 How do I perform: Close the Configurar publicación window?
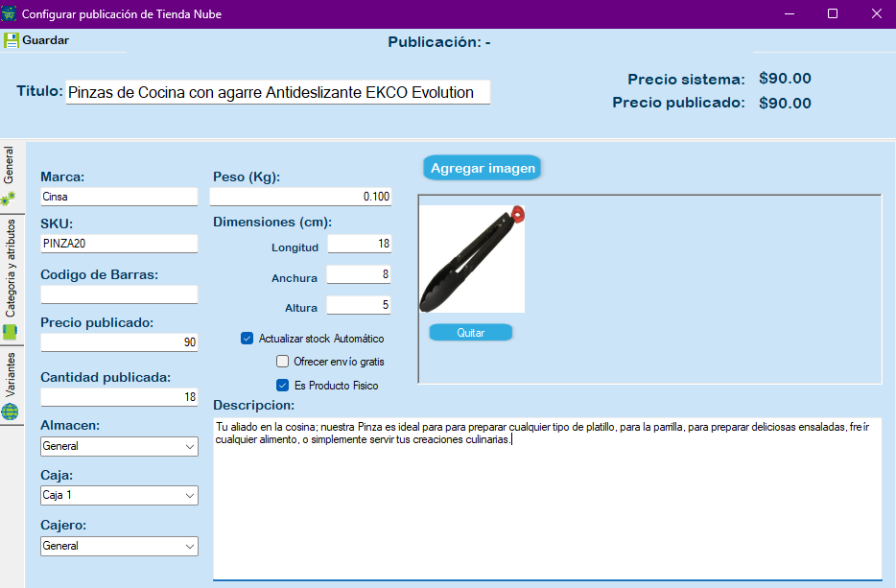click(877, 13)
